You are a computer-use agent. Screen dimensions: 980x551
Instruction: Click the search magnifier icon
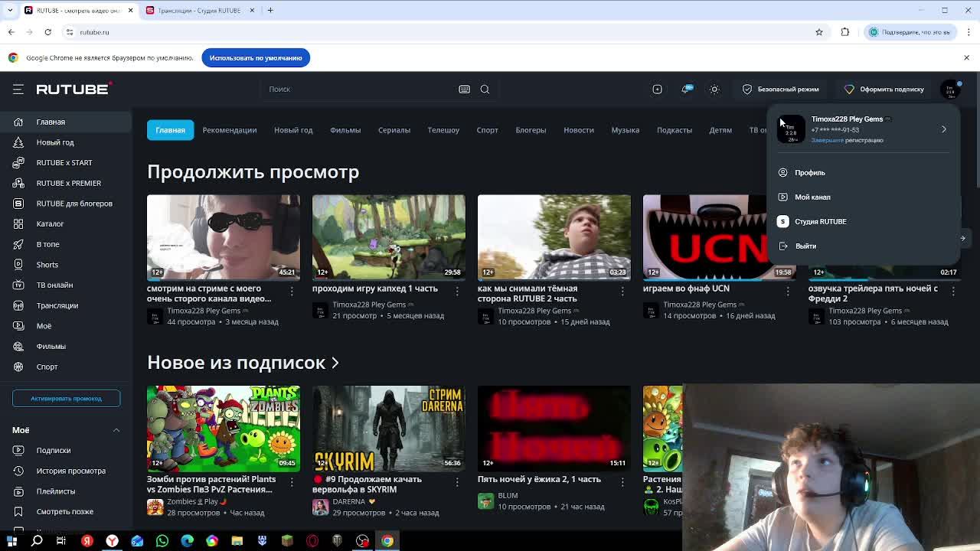(x=485, y=90)
